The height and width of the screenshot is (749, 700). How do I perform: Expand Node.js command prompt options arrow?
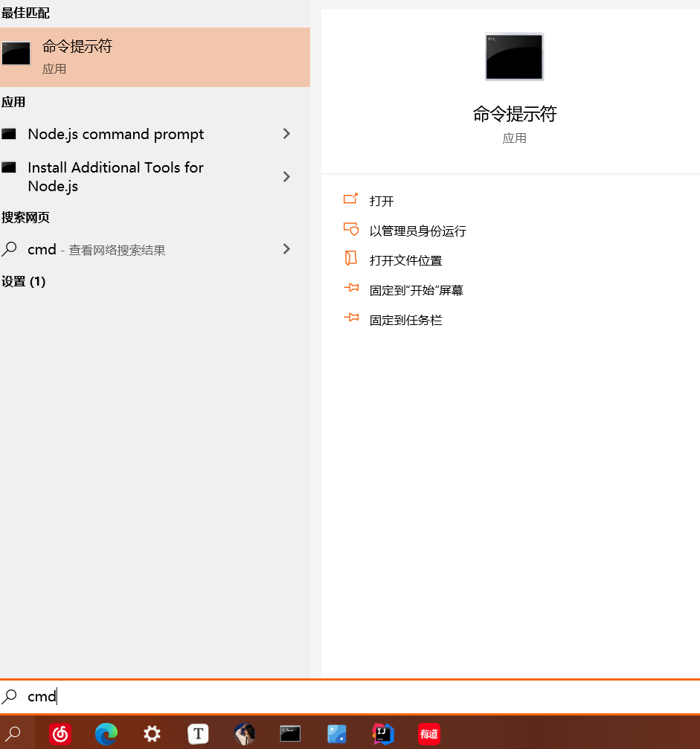[286, 134]
